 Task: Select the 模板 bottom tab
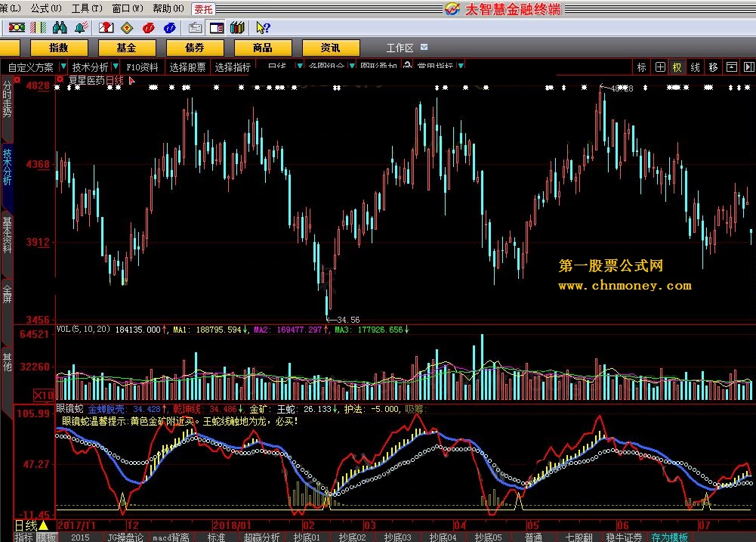[x=46, y=537]
